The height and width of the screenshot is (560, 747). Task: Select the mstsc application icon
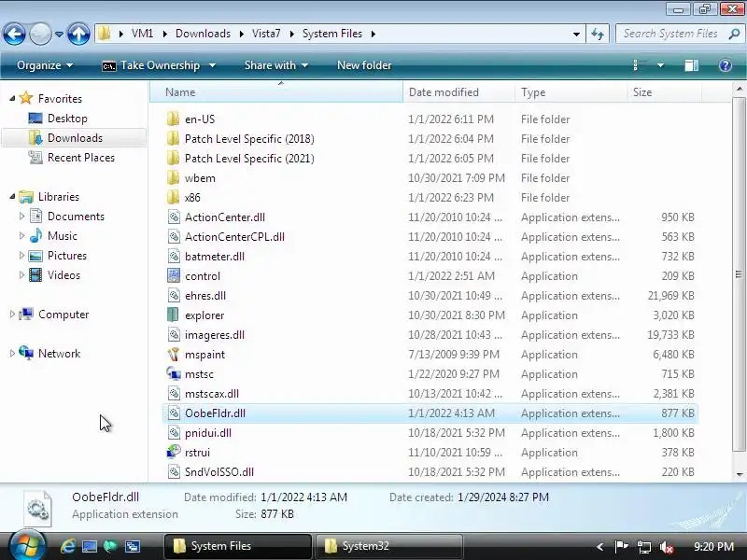(x=174, y=374)
